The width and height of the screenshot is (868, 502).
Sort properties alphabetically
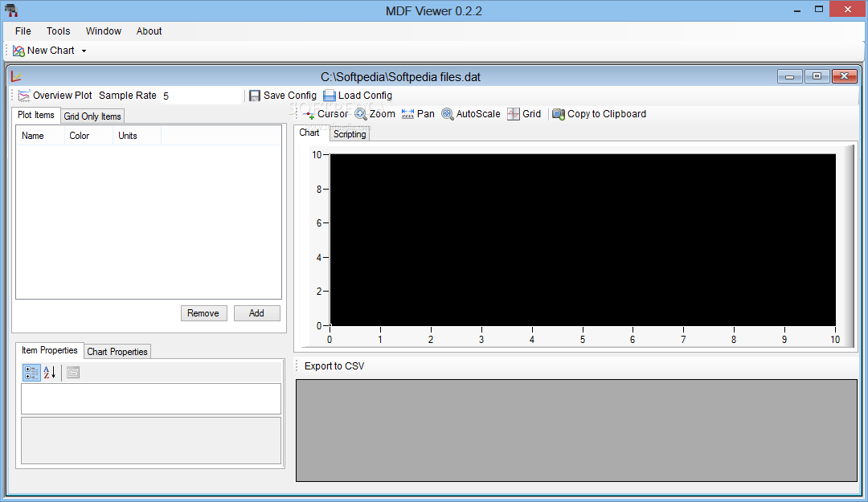(49, 373)
